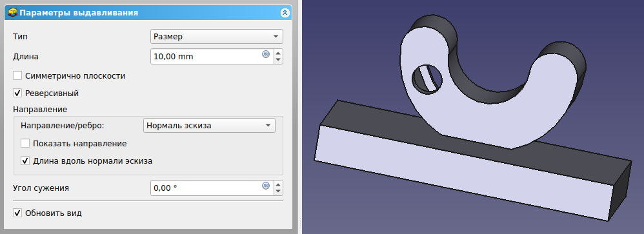Enable Симметрично плоскости checkbox
This screenshot has height=234, width=644.
(17, 76)
